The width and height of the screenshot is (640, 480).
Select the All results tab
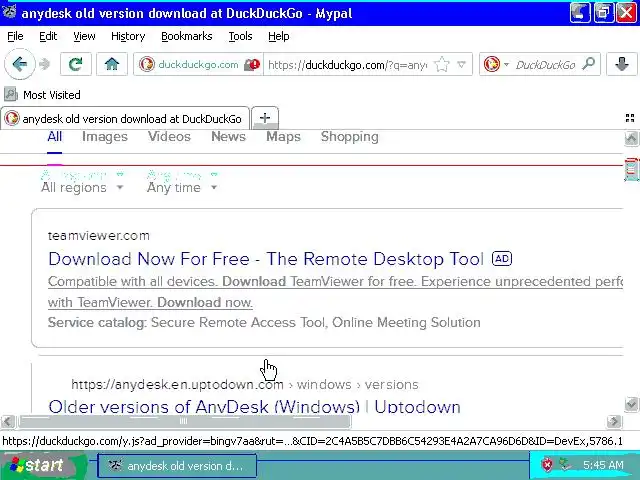point(55,137)
